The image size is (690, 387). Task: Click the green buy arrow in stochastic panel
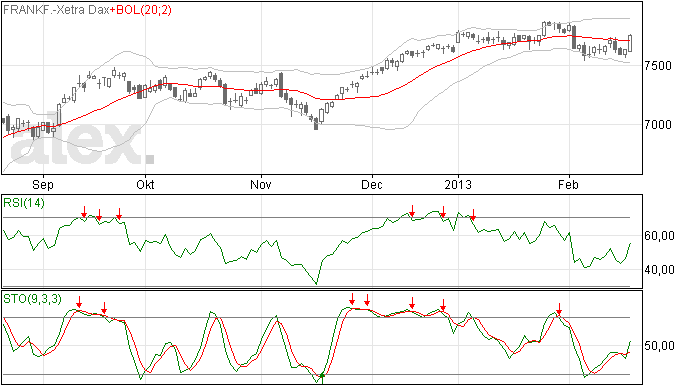click(x=323, y=379)
